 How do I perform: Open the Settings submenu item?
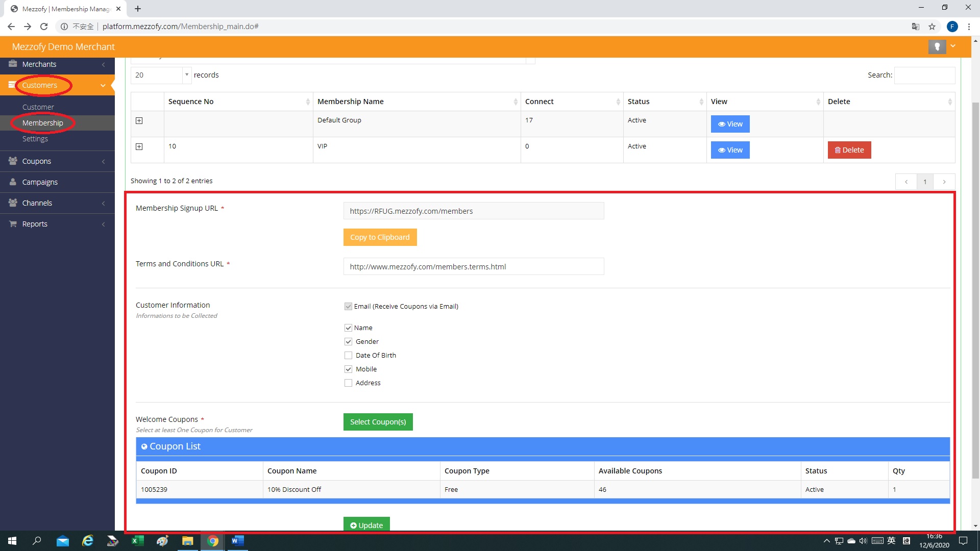(x=35, y=139)
